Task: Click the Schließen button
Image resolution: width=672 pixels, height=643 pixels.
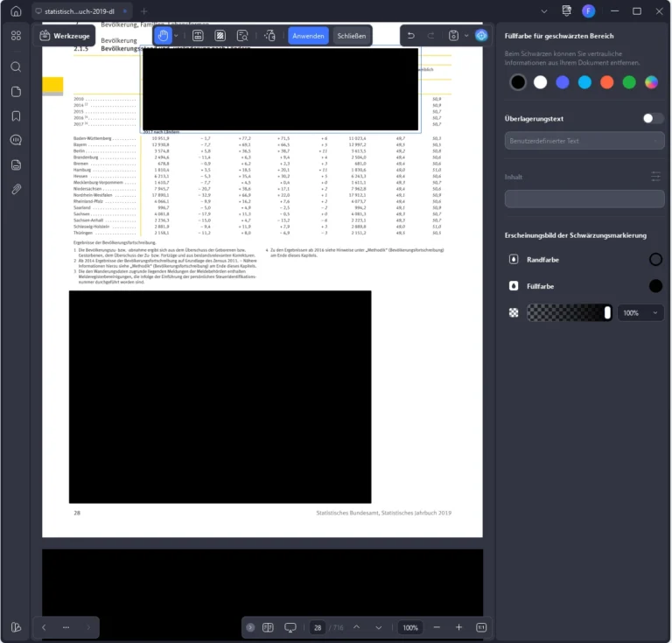Action: [x=351, y=36]
